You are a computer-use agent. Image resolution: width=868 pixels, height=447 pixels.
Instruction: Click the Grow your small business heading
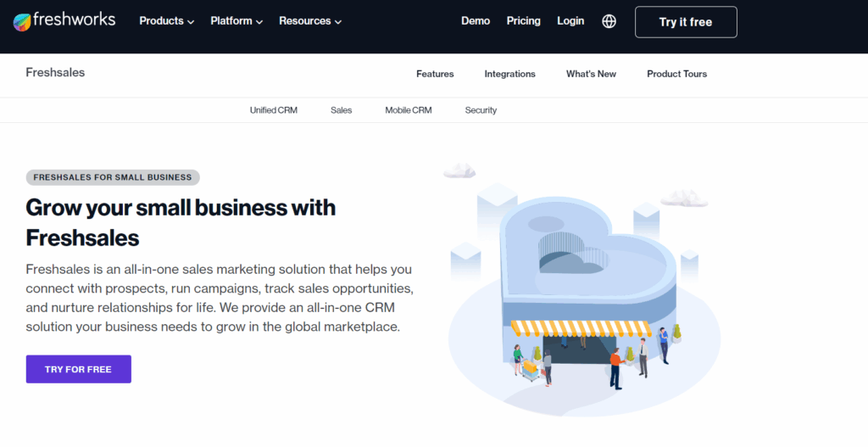181,223
